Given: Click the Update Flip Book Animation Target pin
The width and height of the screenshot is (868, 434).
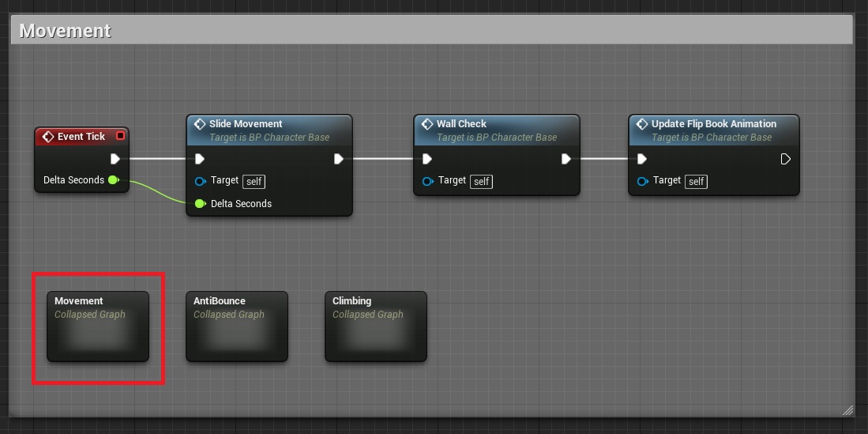Looking at the screenshot, I should click(642, 181).
